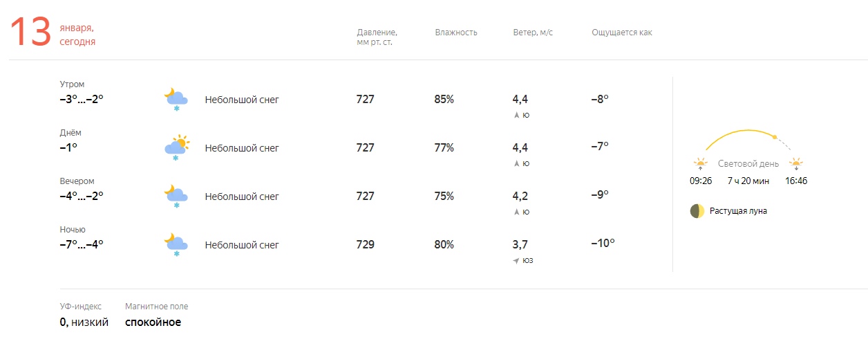Click the morning snow weather icon

click(176, 99)
